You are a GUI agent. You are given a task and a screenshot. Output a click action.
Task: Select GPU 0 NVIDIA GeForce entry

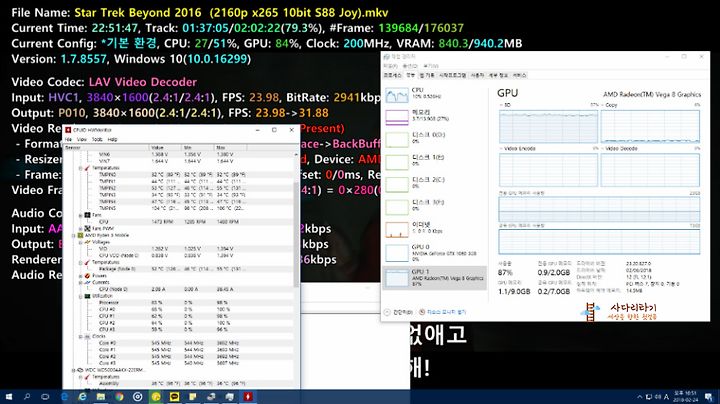434,253
